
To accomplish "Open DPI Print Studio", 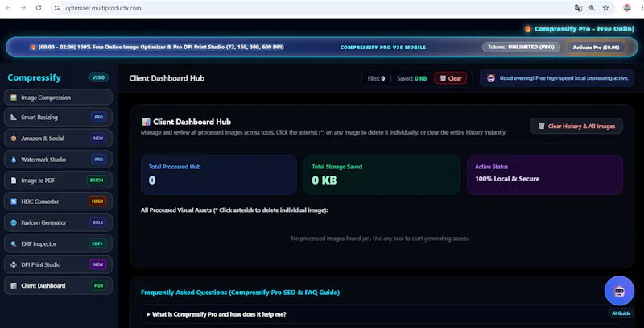I will point(58,264).
